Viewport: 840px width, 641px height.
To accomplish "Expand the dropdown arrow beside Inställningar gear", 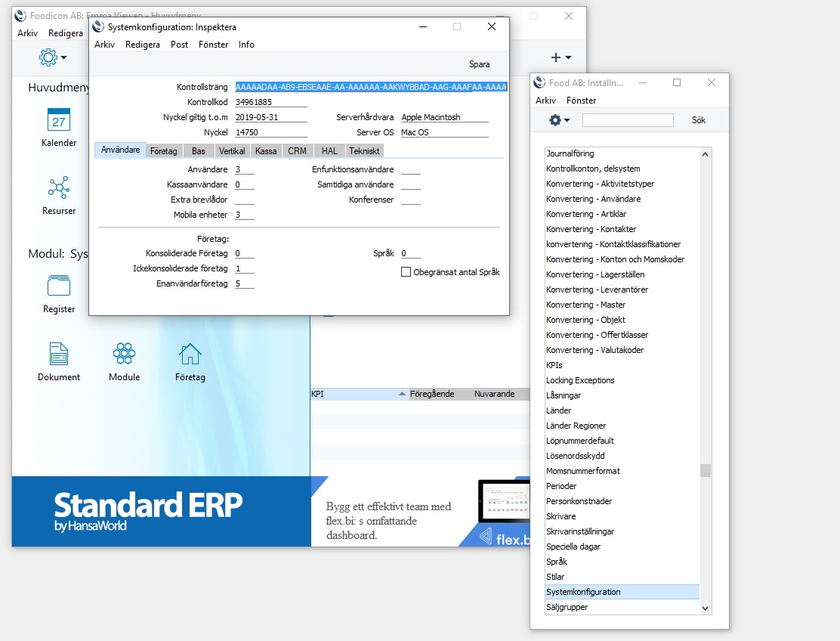I will tap(567, 120).
